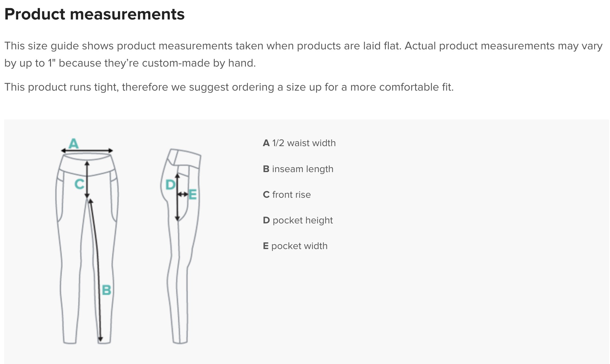Click the 'B inseam length' legend entry
Screen dimensions: 610x364
tap(298, 169)
